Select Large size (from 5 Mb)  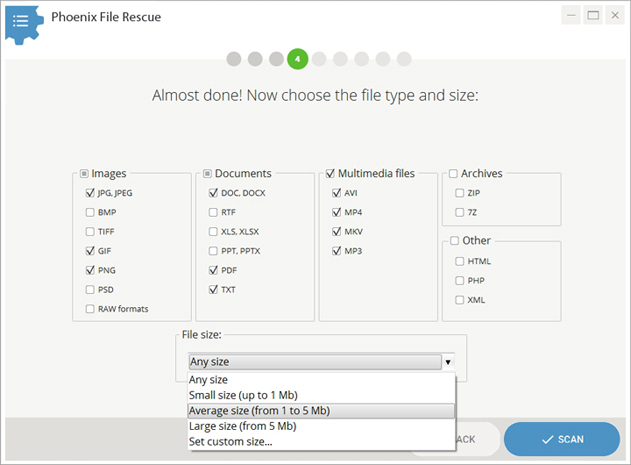(322, 426)
